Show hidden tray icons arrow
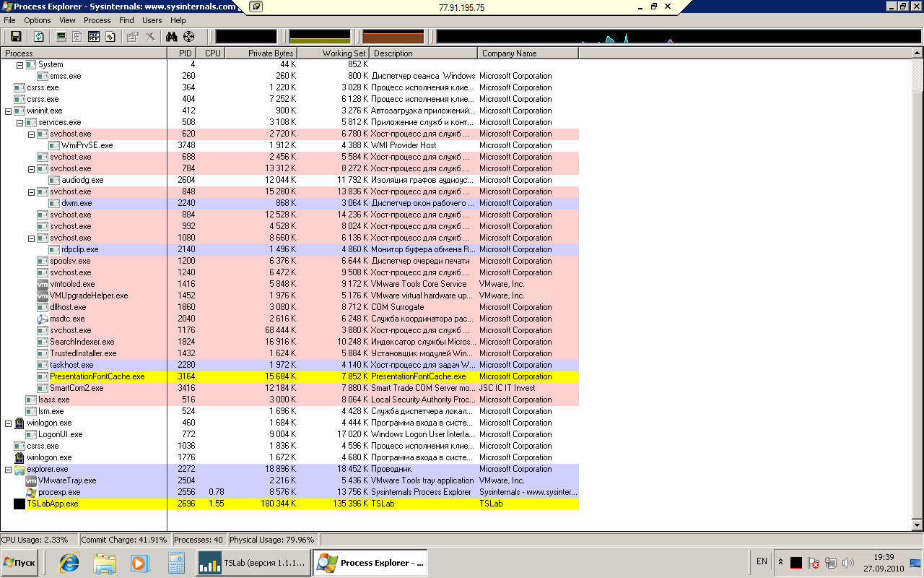Screen dimensions: 924x578 780,561
